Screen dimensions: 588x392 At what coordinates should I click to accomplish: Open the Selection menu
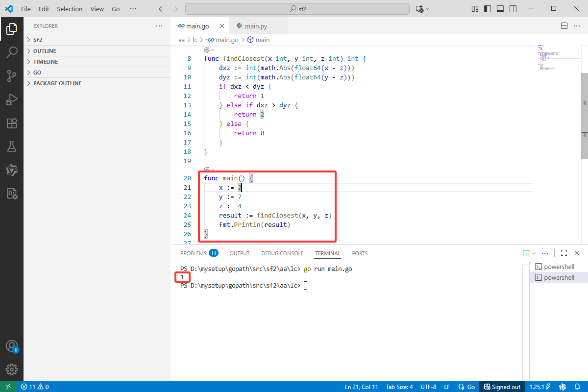pyautogui.click(x=70, y=9)
